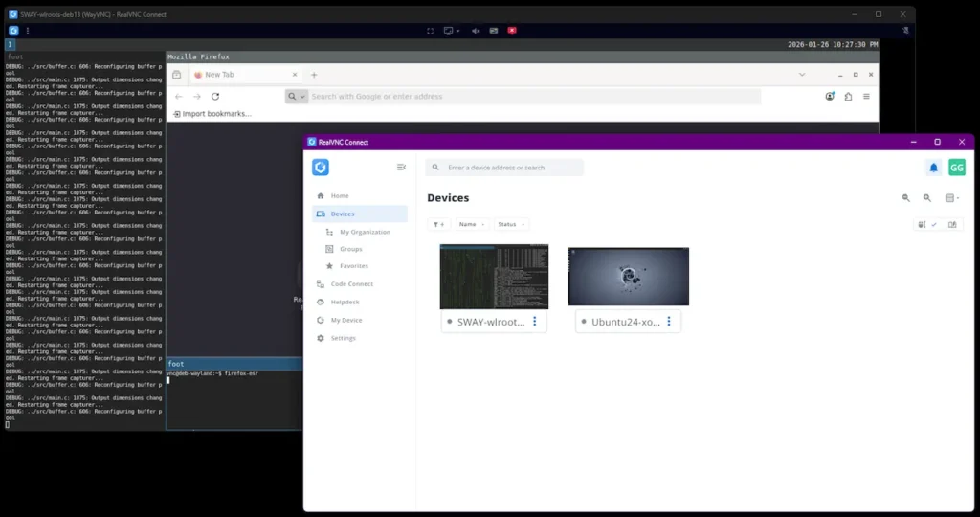Click the SWAY-wlroot device thumbnail
The image size is (980, 517).
pyautogui.click(x=494, y=277)
